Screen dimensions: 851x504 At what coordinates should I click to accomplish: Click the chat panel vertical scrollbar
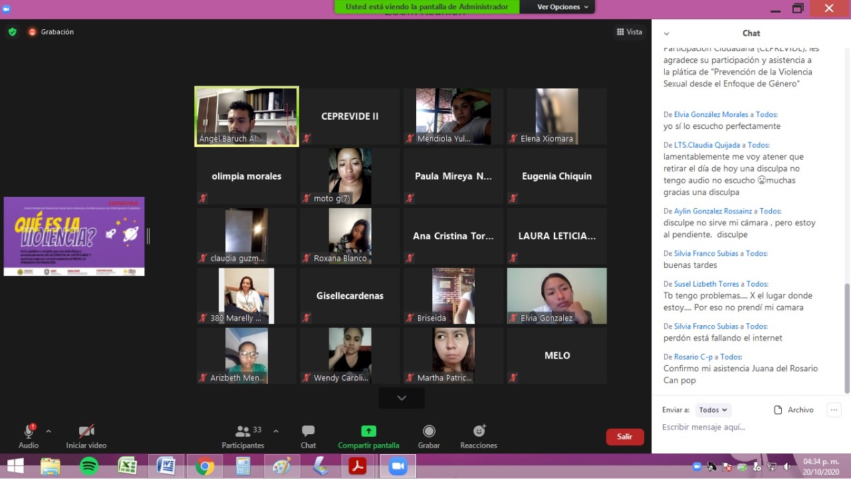click(846, 338)
